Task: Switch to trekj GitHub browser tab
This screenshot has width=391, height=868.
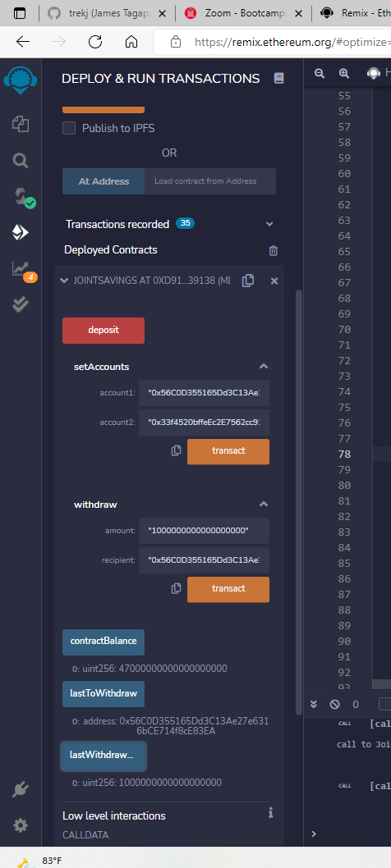Action: 107,13
